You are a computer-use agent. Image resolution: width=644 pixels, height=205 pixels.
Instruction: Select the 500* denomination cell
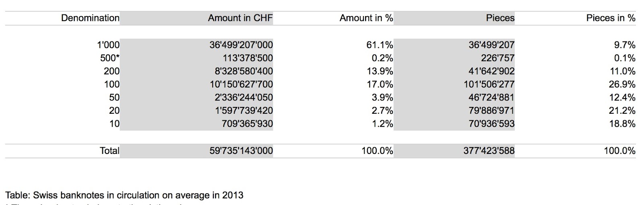click(x=110, y=58)
